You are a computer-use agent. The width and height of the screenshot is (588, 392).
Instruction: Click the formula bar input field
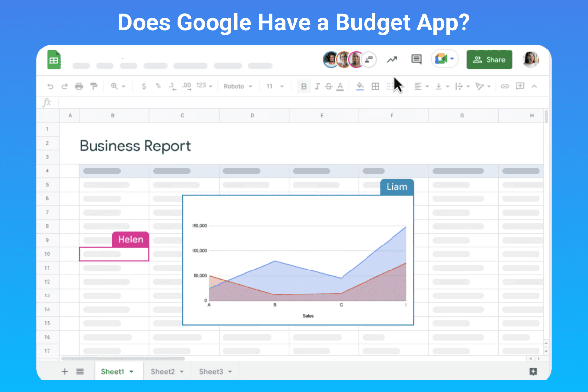point(294,102)
